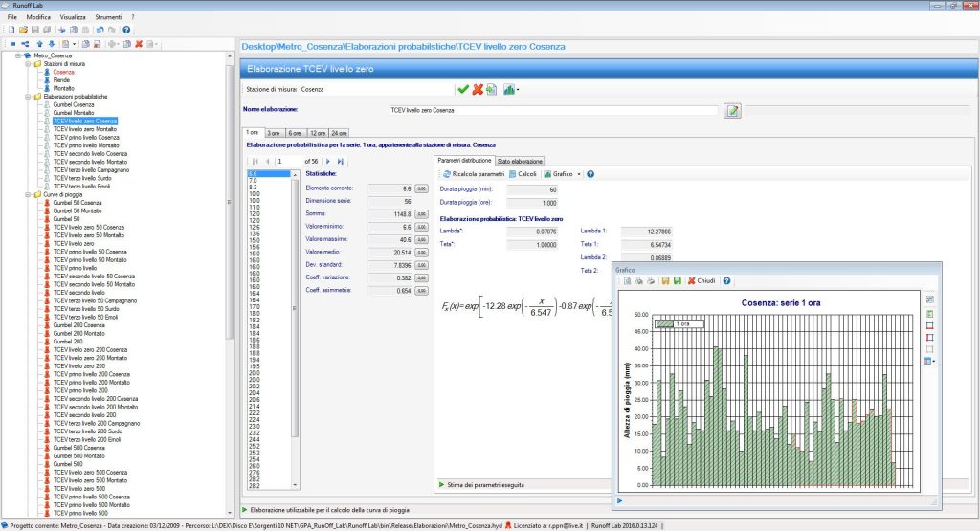This screenshot has width=980, height=531.
Task: Click the edit elaboration name icon
Action: pyautogui.click(x=732, y=111)
